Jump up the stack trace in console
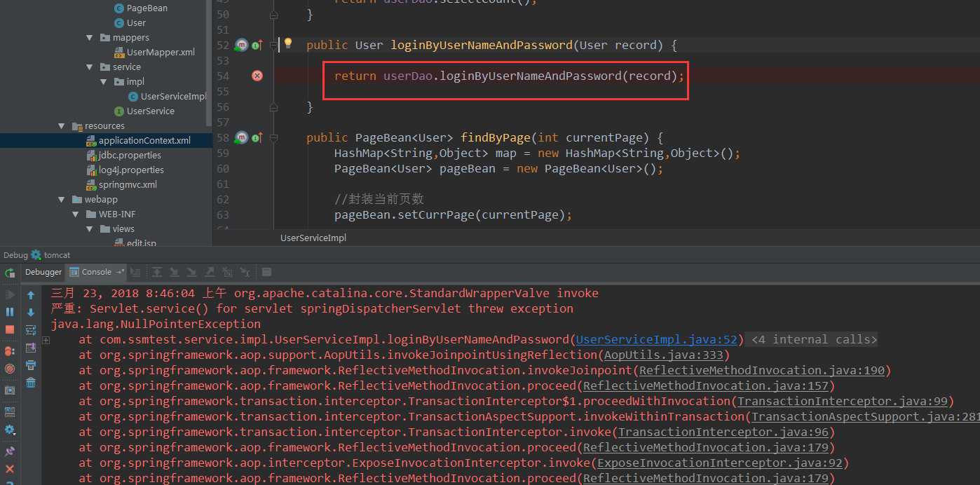980x485 pixels. point(31,295)
